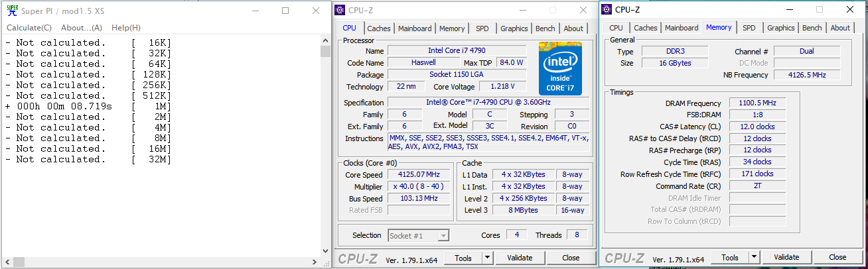Image resolution: width=868 pixels, height=269 pixels.
Task: Open Caches tab in right CPU-Z window
Action: coord(645,28)
